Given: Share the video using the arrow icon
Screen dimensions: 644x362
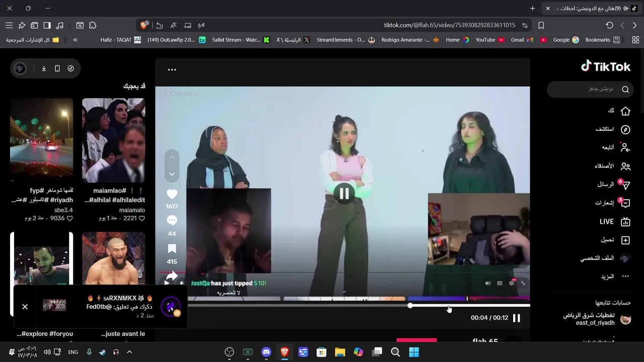Looking at the screenshot, I should [172, 276].
